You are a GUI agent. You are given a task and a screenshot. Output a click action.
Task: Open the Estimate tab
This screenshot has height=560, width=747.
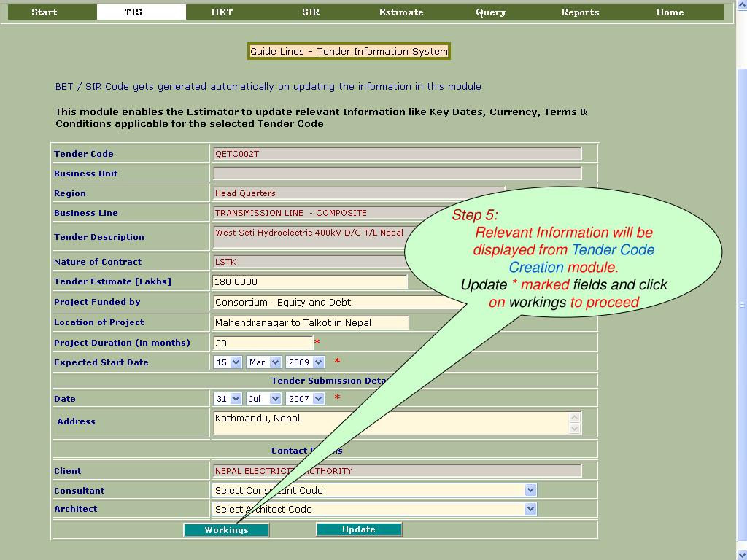click(x=400, y=12)
